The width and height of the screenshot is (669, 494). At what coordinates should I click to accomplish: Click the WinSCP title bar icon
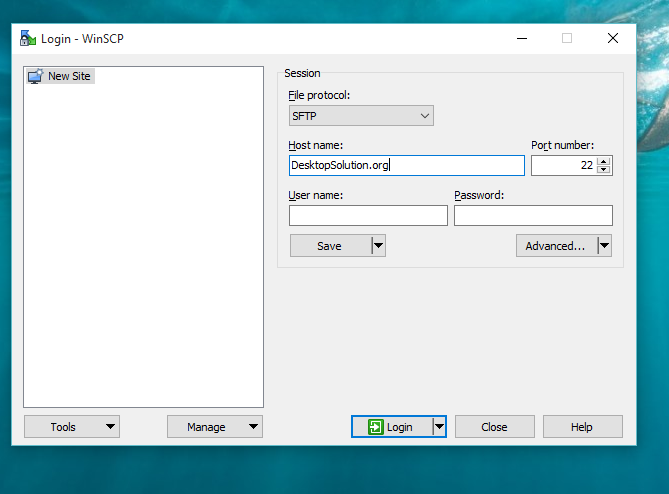28,38
